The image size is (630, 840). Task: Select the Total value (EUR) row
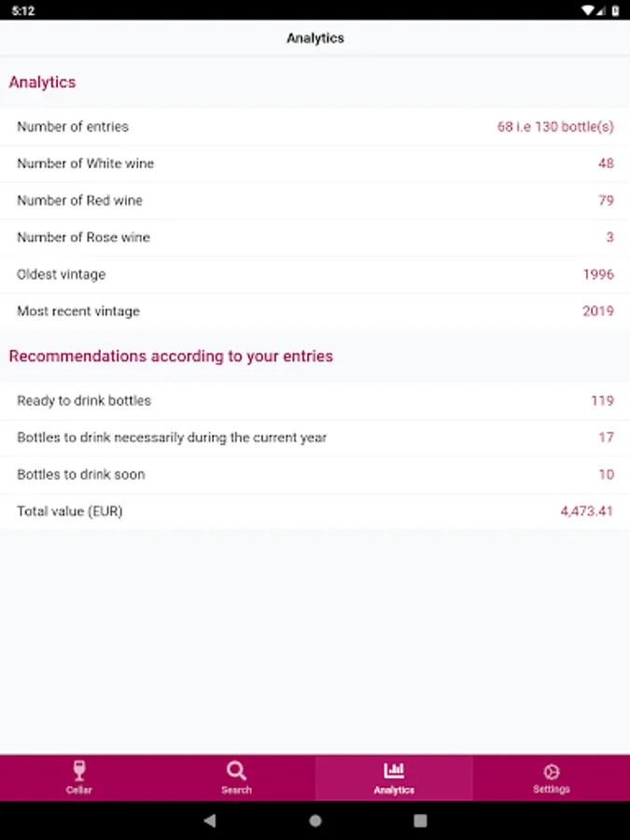point(315,511)
